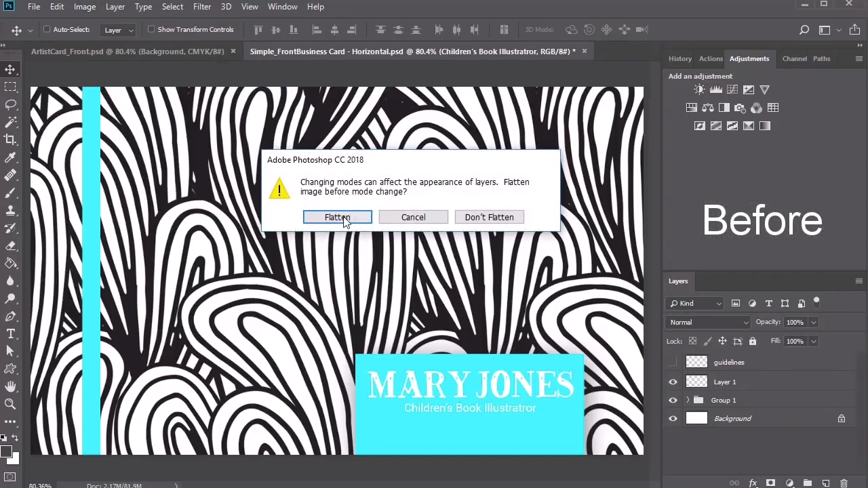Click the foreground color swatch
This screenshot has height=488, width=868.
(5, 452)
